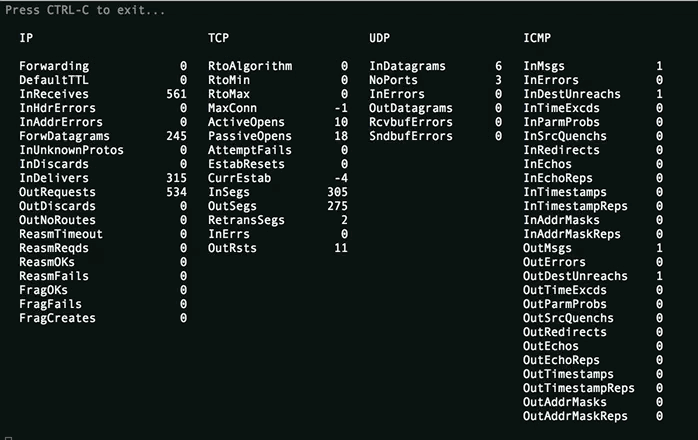Screen dimensions: 698x440
Task: Select the InDatagrams UDP label
Action: [407, 66]
